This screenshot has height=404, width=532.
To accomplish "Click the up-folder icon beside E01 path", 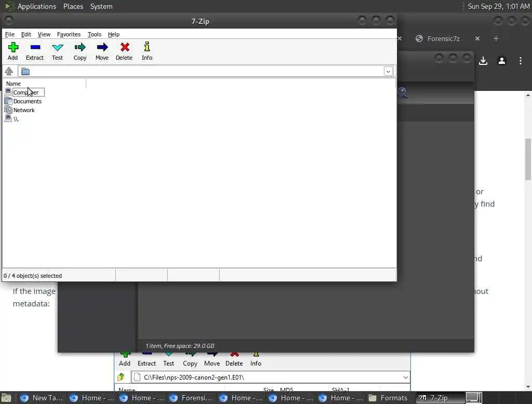I will [x=121, y=377].
